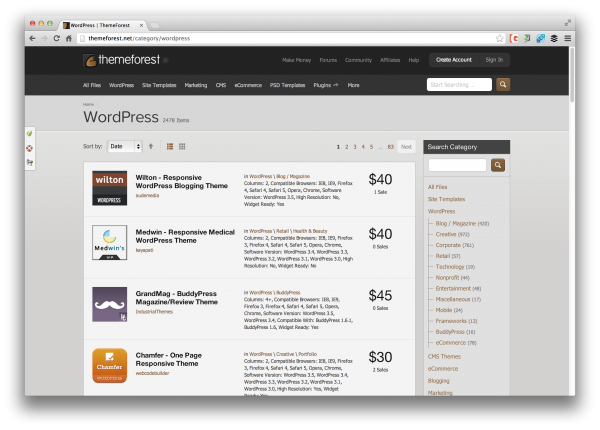Open the Sort by Date dropdown

pyautogui.click(x=125, y=146)
